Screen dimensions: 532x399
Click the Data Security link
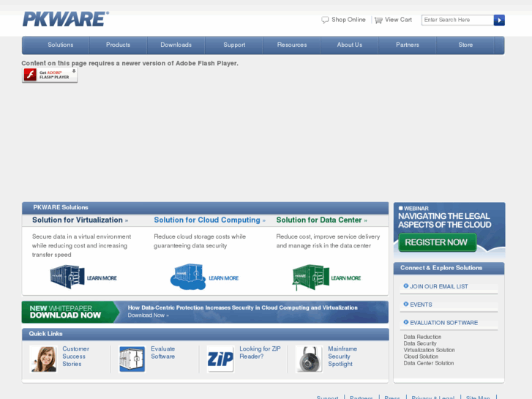point(420,343)
